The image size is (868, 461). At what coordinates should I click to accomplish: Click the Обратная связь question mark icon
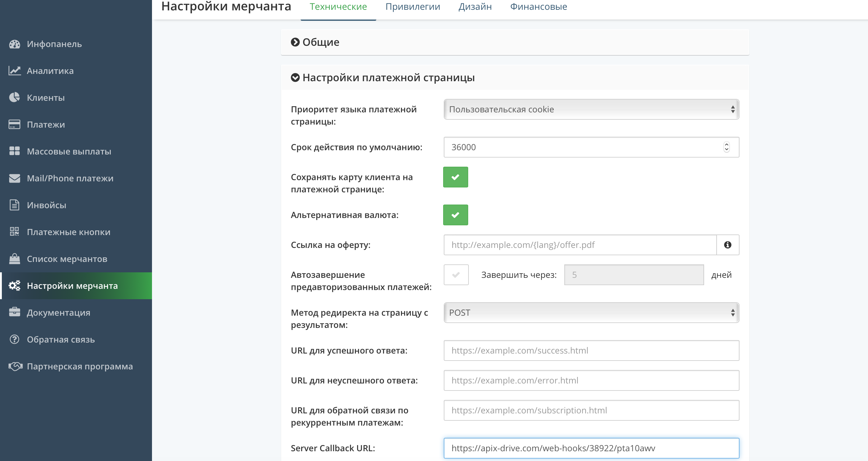pos(14,339)
